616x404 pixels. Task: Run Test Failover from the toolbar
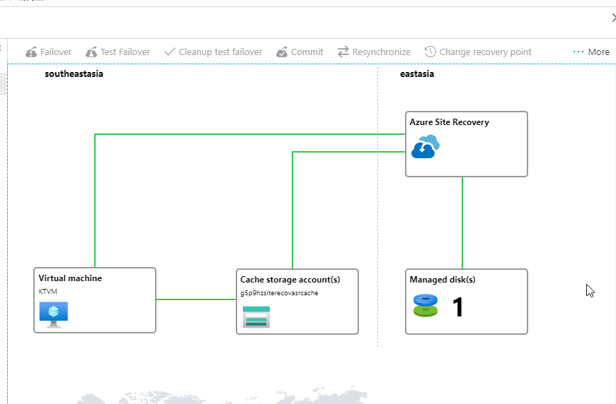[118, 52]
